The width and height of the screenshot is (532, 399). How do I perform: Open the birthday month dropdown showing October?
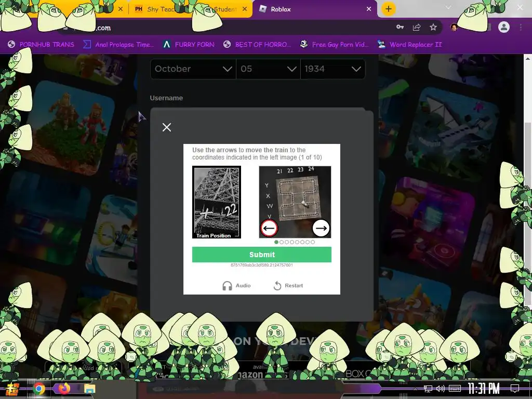click(193, 69)
